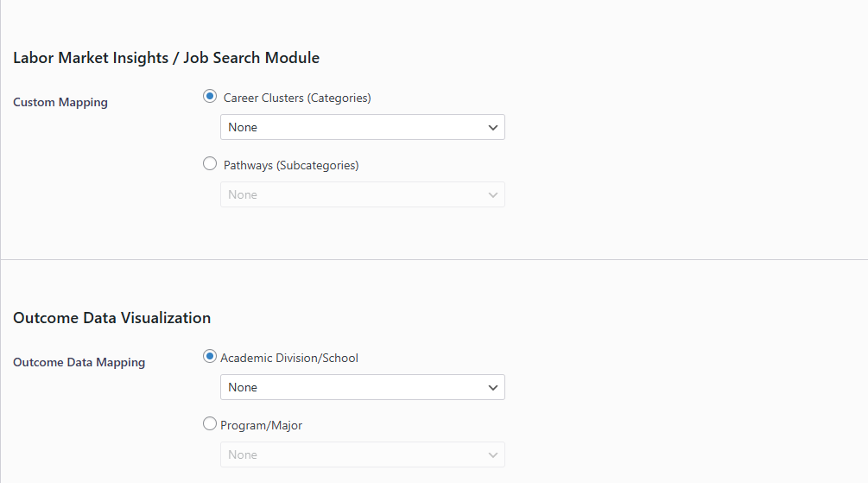The image size is (868, 483).
Task: Select the Pathways (Subcategories) radio button
Action: pyautogui.click(x=210, y=164)
